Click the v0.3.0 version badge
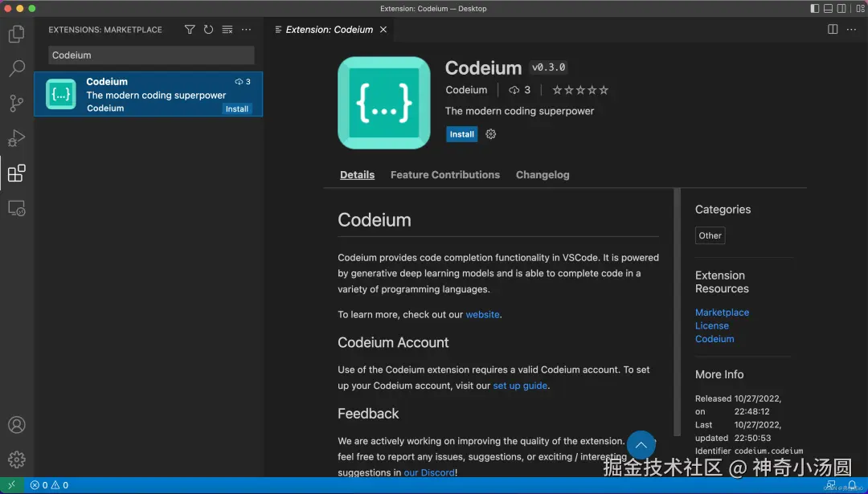The height and width of the screenshot is (494, 868). click(x=549, y=67)
